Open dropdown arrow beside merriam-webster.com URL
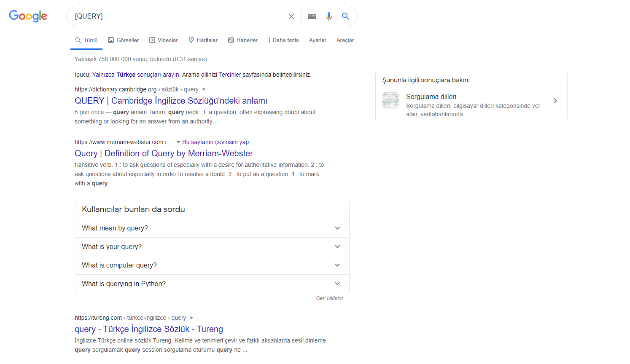Viewport: 630px width, 364px height. click(178, 142)
